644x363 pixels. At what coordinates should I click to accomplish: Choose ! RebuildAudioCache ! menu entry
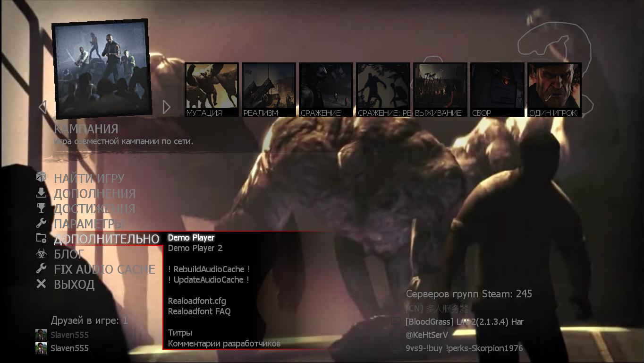209,269
